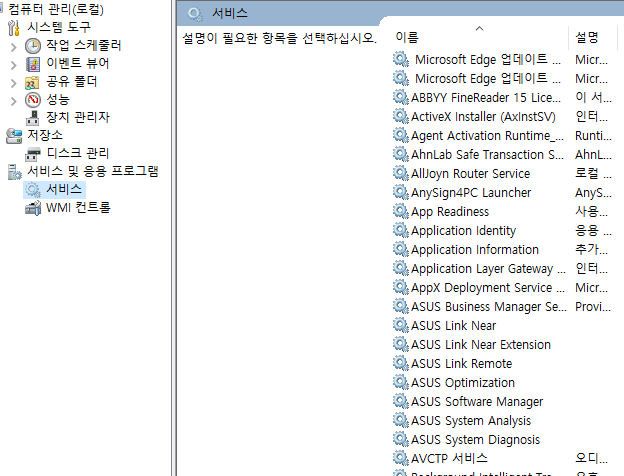Click the gear icon of AllJoyn Router Service
Image resolution: width=624 pixels, height=476 pixels.
[x=401, y=173]
